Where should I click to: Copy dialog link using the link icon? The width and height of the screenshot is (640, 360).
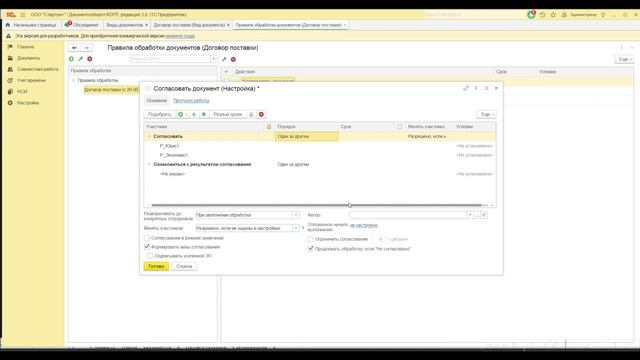(x=466, y=88)
